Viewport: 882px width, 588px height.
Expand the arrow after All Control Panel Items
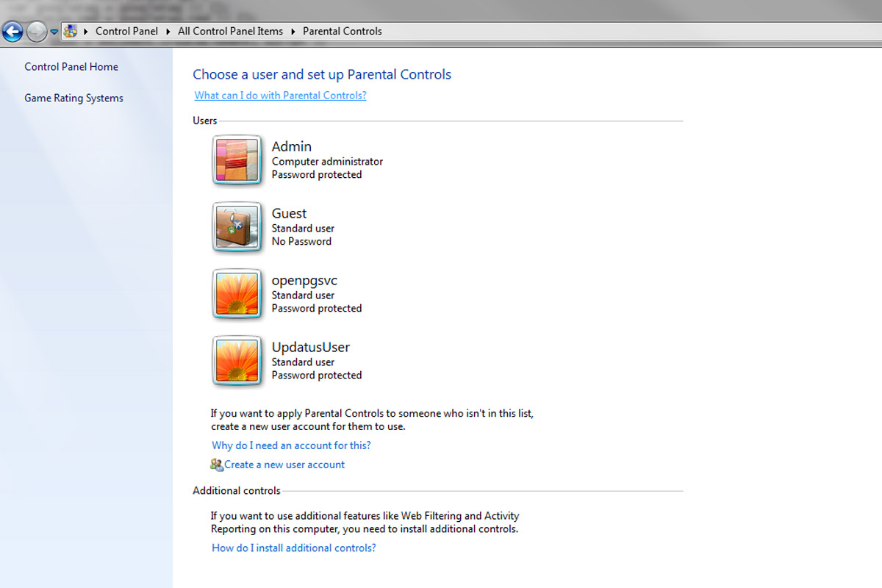[293, 32]
